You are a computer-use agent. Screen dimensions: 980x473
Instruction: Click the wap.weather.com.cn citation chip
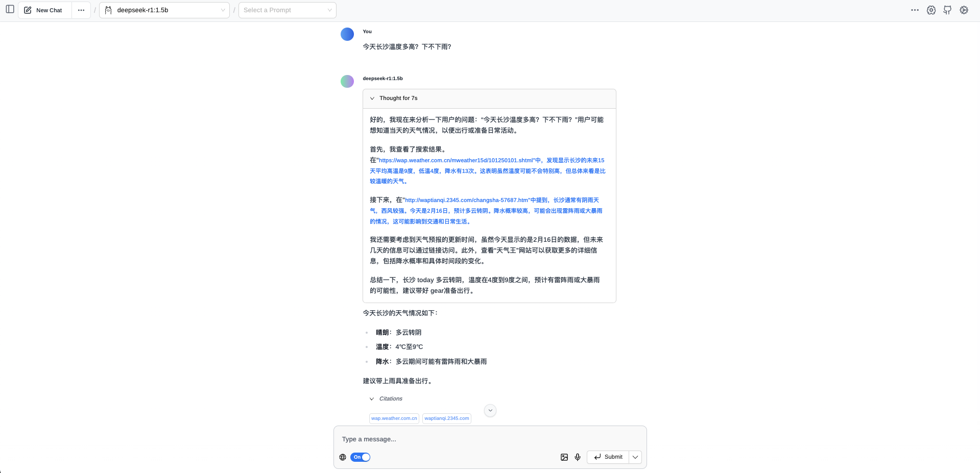pos(394,418)
